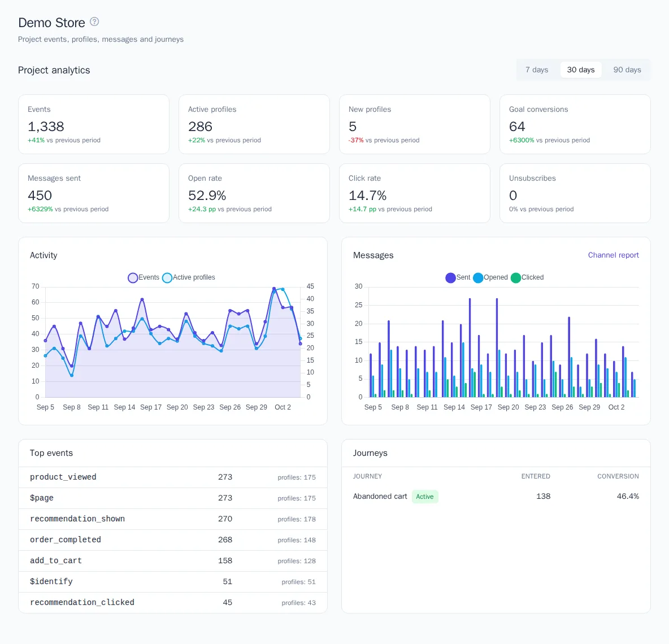The height and width of the screenshot is (644, 669).
Task: Click the +6300% change for Goal conversions
Action: coord(522,140)
